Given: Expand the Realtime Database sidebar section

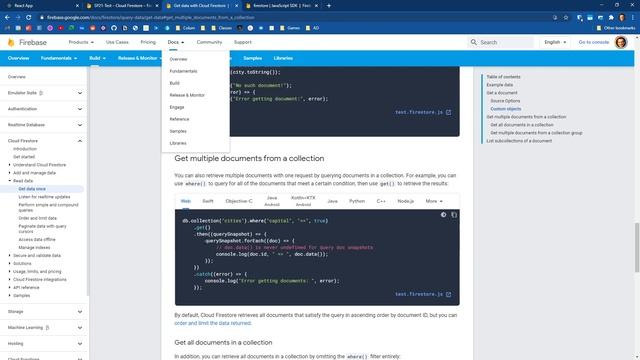Looking at the screenshot, I should pos(80,125).
